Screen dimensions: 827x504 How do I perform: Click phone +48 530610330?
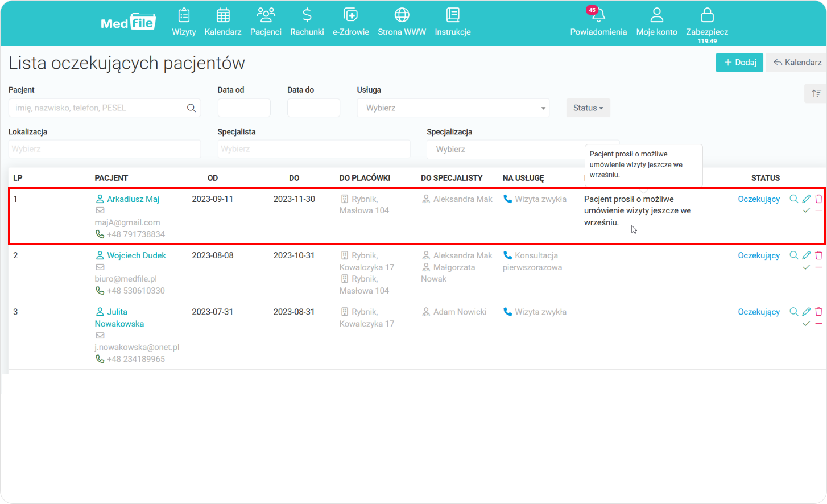pyautogui.click(x=136, y=291)
